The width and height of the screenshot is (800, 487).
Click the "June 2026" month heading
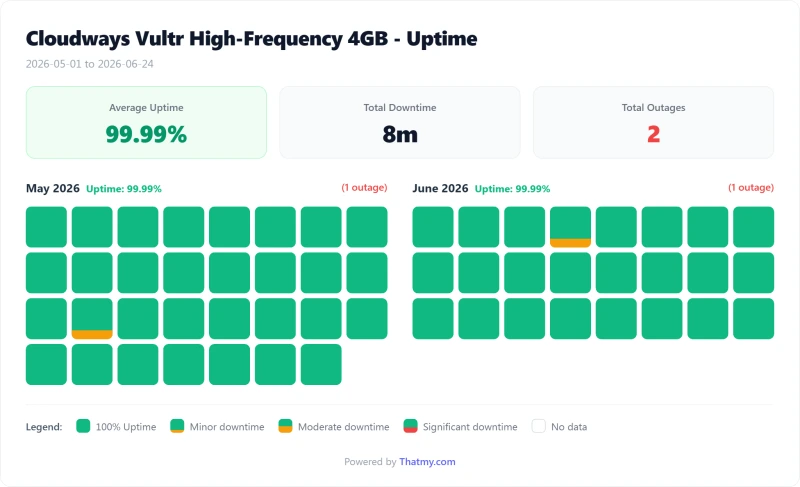click(440, 188)
